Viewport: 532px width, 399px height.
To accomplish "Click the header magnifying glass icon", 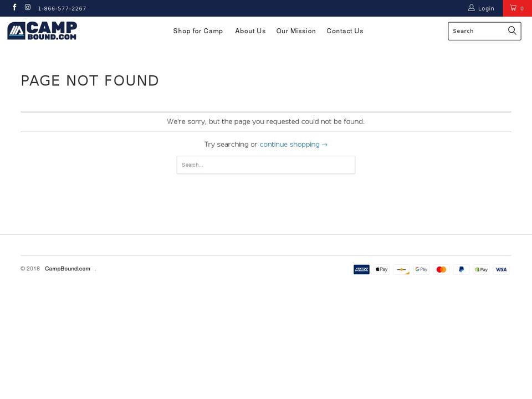I will click(512, 31).
